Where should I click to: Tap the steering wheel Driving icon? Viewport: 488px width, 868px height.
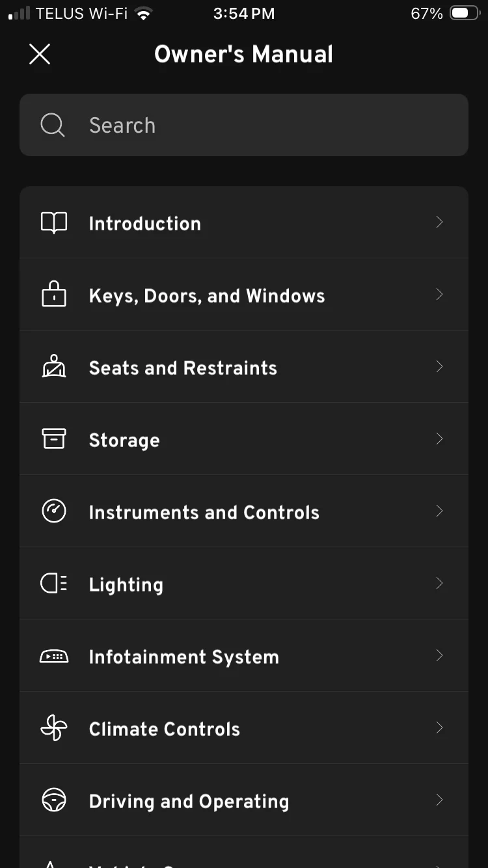point(53,801)
